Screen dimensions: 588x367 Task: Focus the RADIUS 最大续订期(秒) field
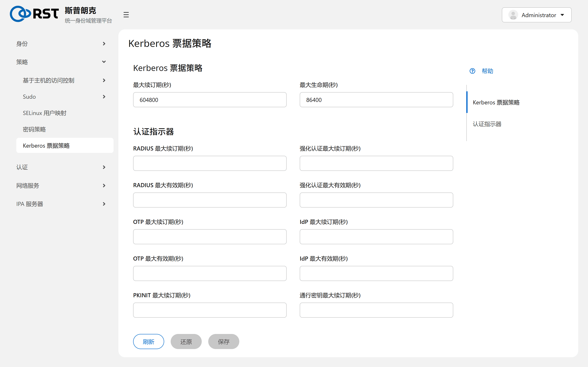210,163
